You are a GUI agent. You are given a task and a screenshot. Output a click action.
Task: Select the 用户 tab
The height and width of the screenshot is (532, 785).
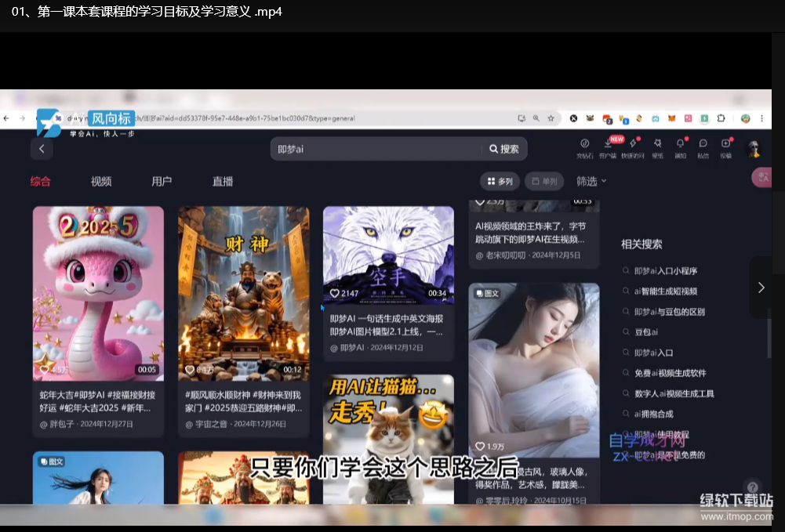162,181
